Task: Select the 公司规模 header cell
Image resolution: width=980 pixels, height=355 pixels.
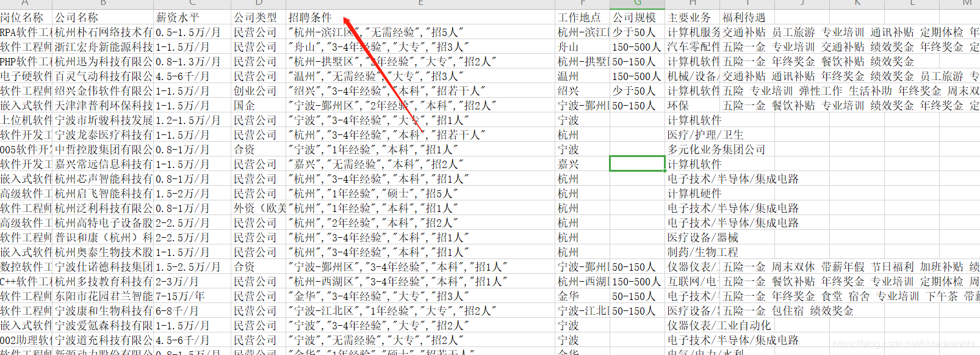Action: pos(638,18)
